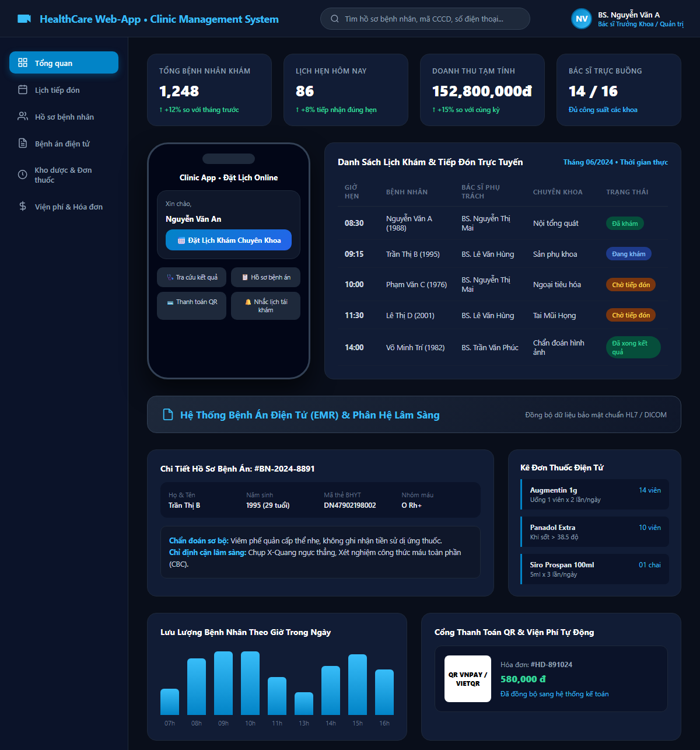Focus the patient record search field
Image resolution: width=700 pixels, height=750 pixels.
coord(425,19)
